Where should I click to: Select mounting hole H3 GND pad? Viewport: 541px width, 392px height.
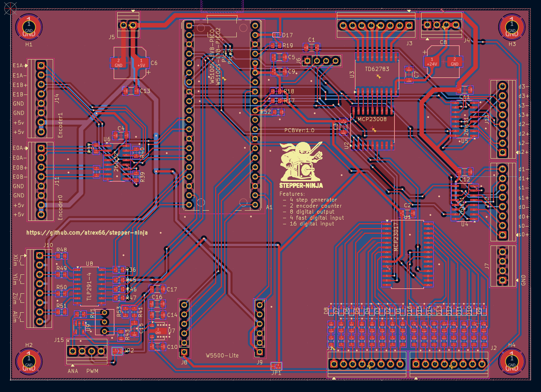(512, 28)
